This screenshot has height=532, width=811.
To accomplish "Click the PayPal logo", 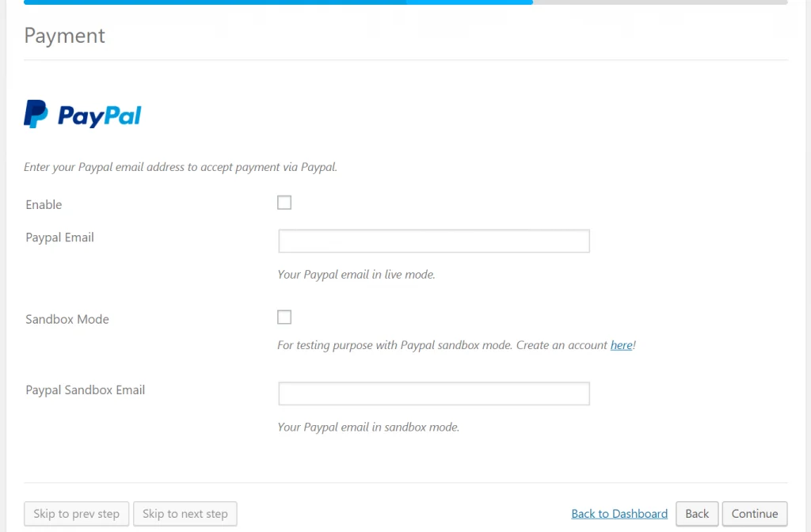I will tap(83, 115).
